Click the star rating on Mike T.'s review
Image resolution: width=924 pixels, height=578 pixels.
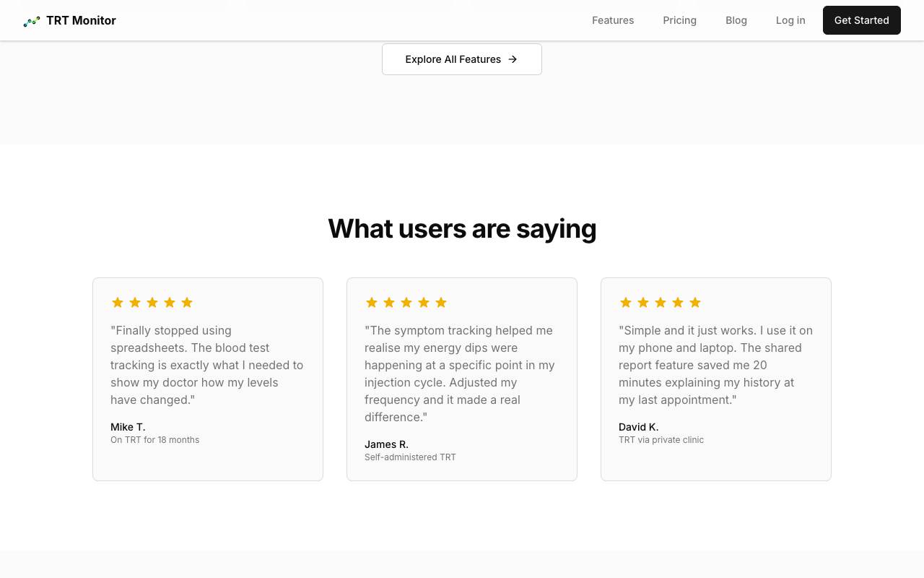[152, 303]
